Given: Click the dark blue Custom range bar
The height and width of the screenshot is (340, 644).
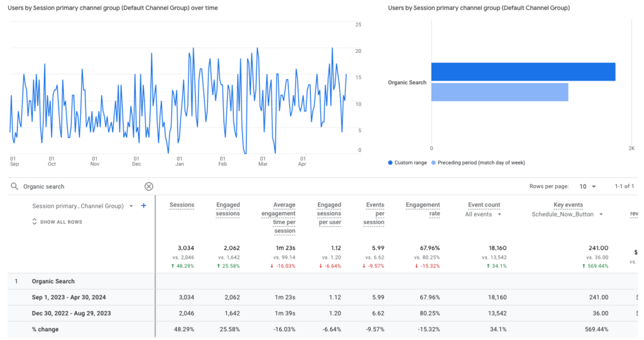Looking at the screenshot, I should click(x=523, y=72).
